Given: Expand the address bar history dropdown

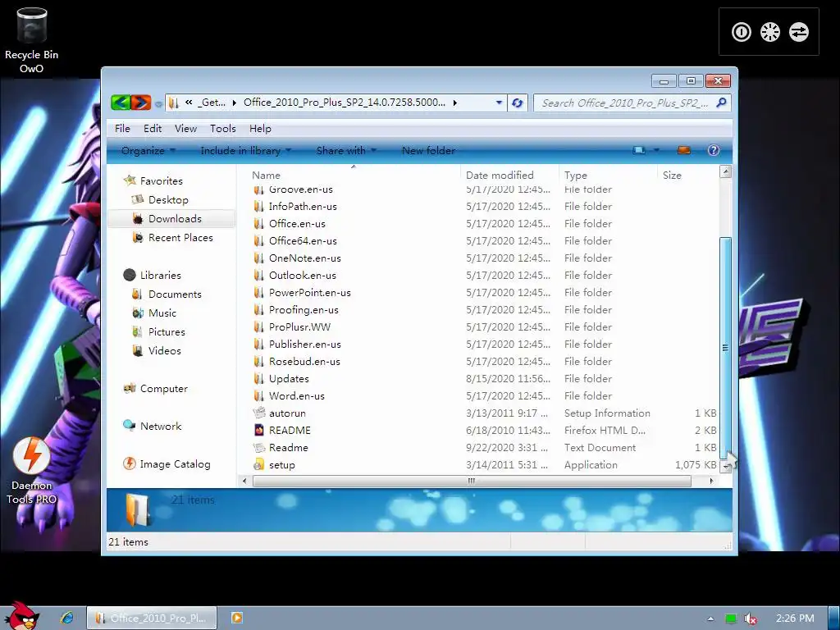Looking at the screenshot, I should tap(499, 103).
